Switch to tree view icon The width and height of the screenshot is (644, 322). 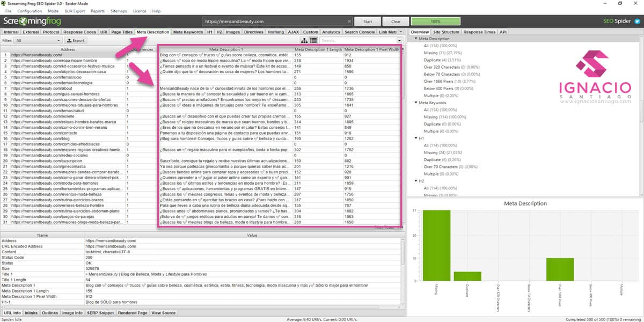click(305, 40)
